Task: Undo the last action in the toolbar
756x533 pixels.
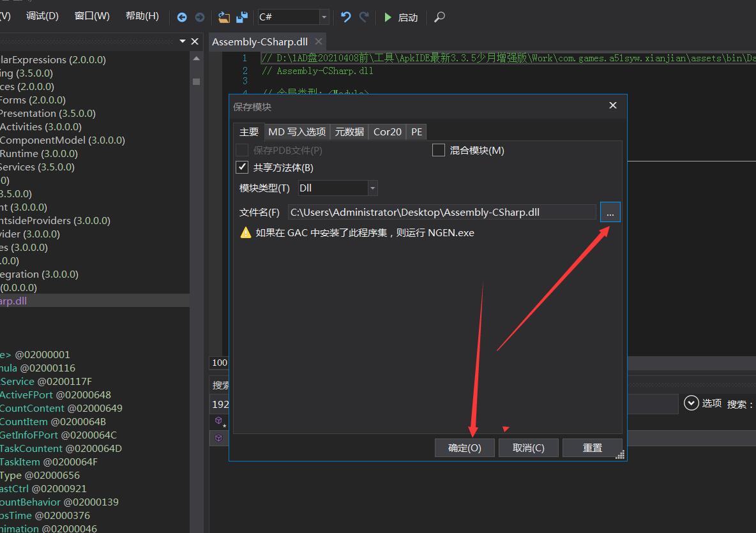Action: (345, 17)
